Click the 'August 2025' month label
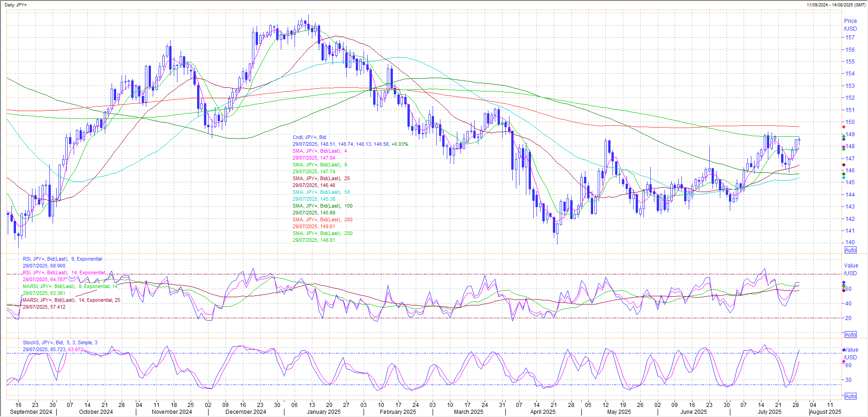Viewport: 868px width, 417px height. 825,412
